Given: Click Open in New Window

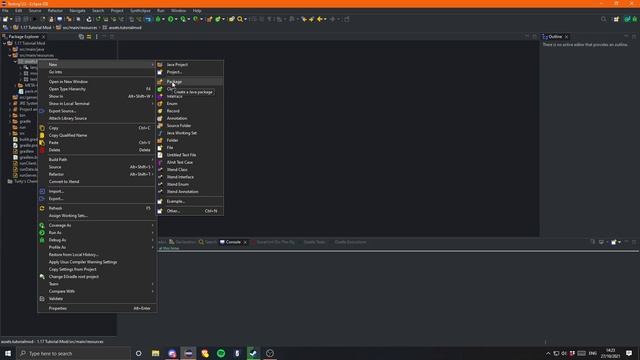Looking at the screenshot, I should pos(97,82).
